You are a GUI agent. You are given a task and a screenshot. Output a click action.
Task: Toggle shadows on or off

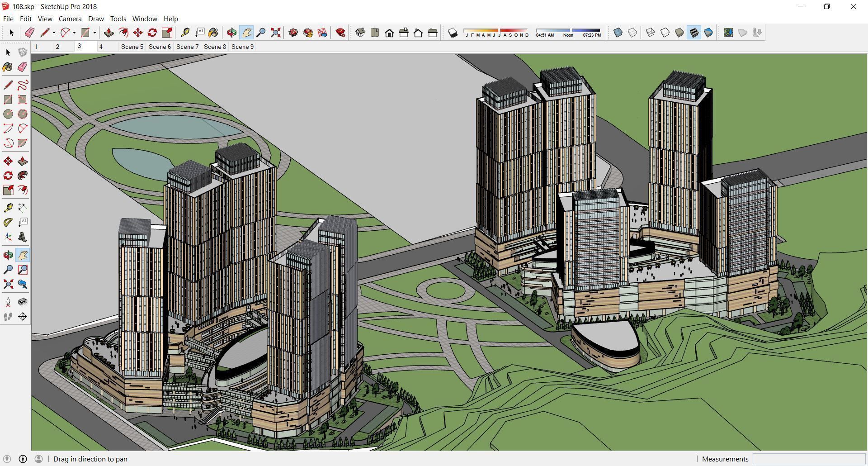click(x=453, y=33)
